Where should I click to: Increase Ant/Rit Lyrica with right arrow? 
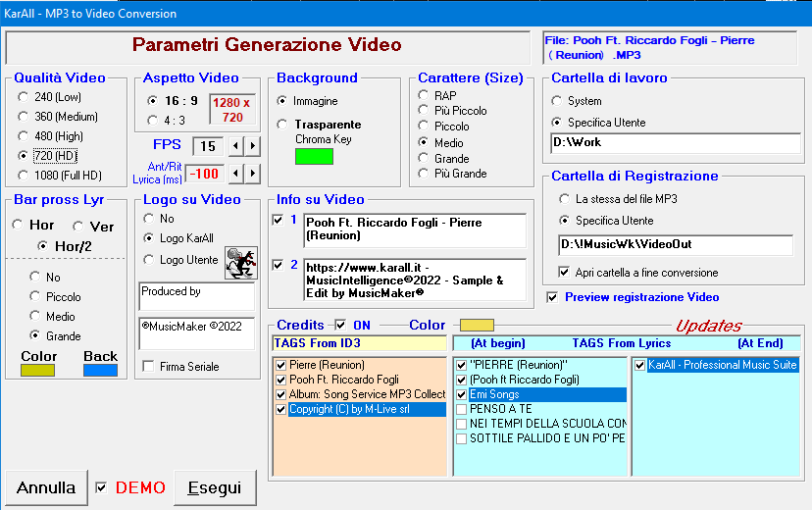[252, 173]
